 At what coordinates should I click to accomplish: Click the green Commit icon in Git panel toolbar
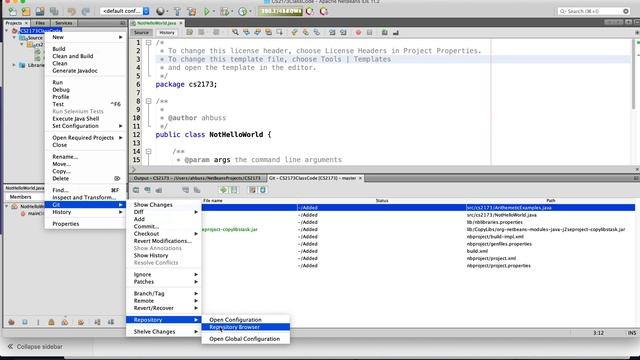(223, 190)
